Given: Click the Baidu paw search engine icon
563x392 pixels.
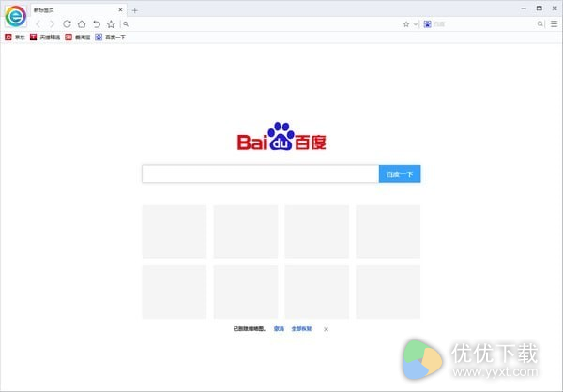Looking at the screenshot, I should click(427, 24).
